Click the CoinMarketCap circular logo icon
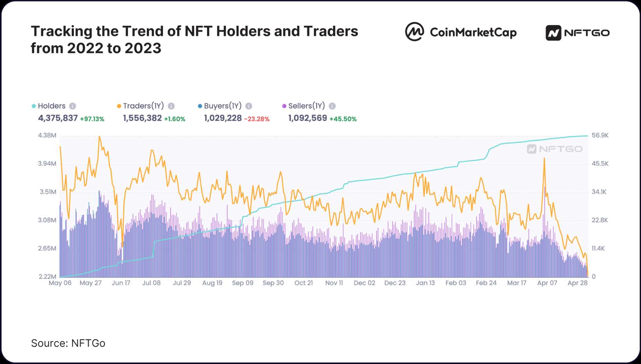The width and height of the screenshot is (641, 364). tap(414, 32)
